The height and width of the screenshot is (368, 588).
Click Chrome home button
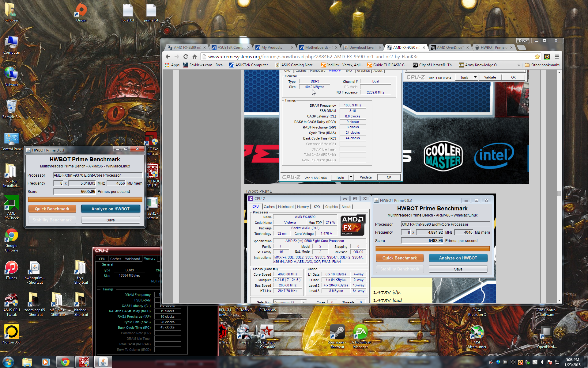(194, 56)
